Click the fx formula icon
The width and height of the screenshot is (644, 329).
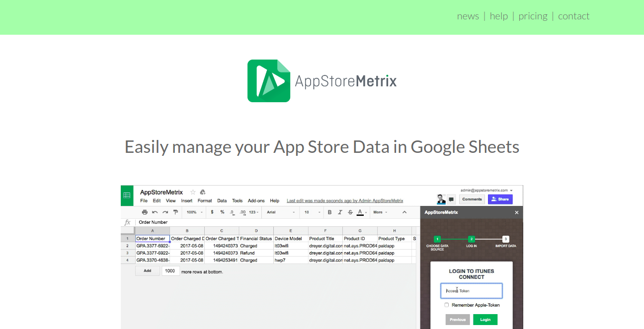click(x=127, y=222)
